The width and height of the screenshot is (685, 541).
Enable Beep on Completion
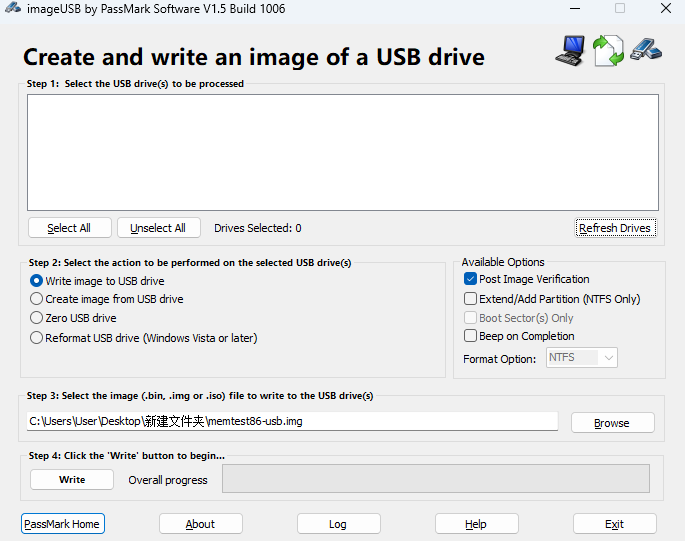471,336
